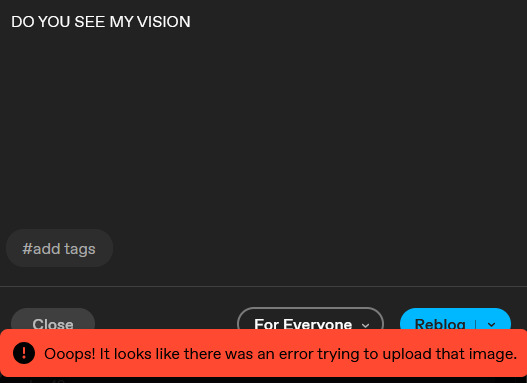Viewport: 527px width, 383px height.
Task: Click the empty post body area
Action: (x=264, y=128)
